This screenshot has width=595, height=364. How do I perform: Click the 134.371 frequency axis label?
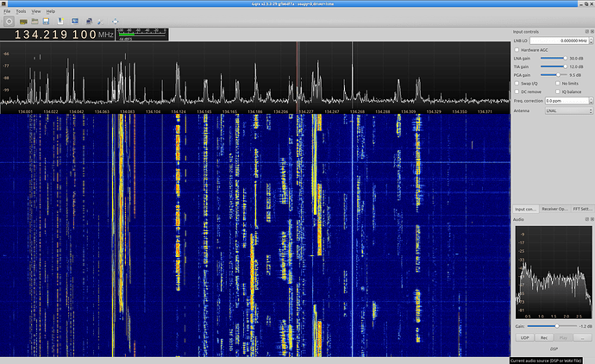[x=485, y=111]
